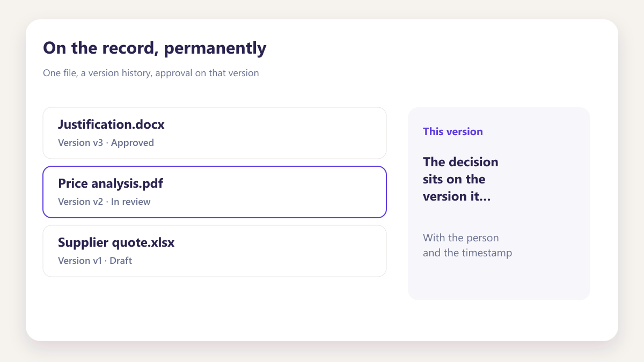Click the Supplier quote.xlsx title text
644x362 pixels.
click(x=116, y=242)
